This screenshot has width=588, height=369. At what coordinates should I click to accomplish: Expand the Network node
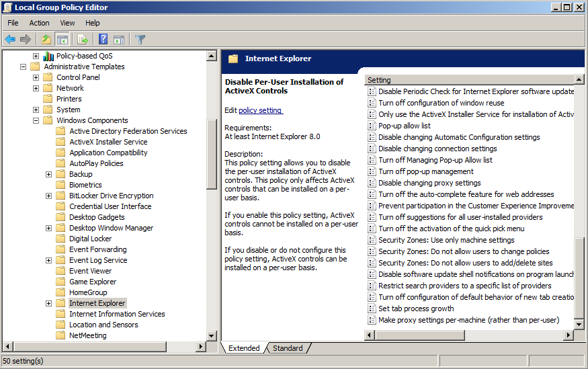(x=36, y=89)
